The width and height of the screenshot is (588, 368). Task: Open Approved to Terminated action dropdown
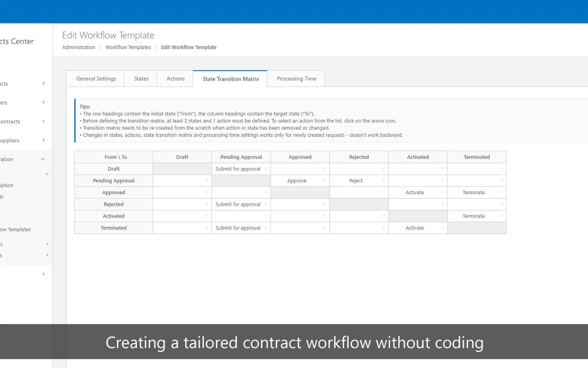point(477,192)
